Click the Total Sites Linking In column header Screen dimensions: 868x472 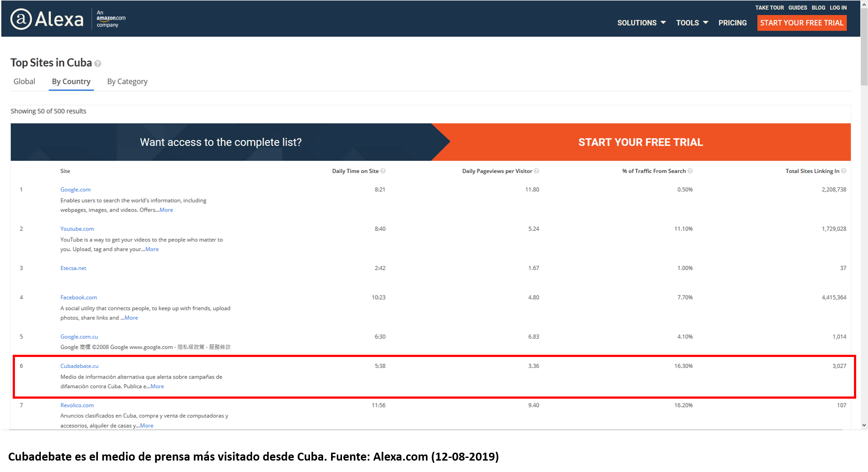coord(812,171)
